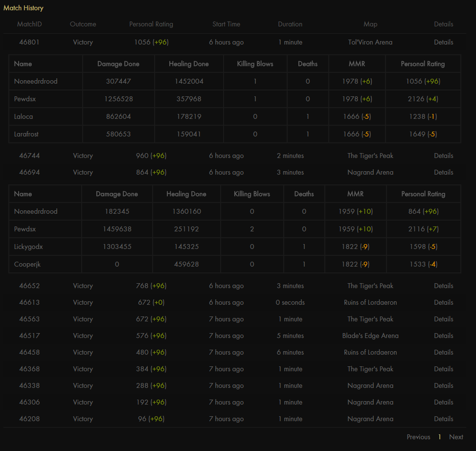Select match ID 46208

coord(29,419)
